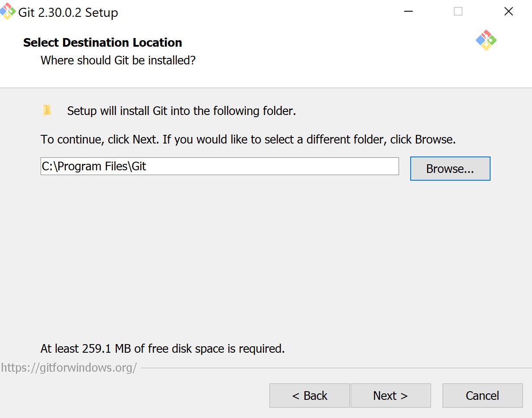
Task: Click the "Git 2.30.0.2 Setup" title text
Action: 68,13
